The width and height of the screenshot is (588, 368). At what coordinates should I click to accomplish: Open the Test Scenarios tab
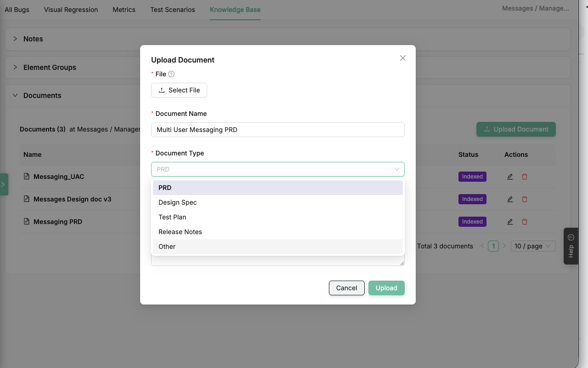(x=172, y=9)
